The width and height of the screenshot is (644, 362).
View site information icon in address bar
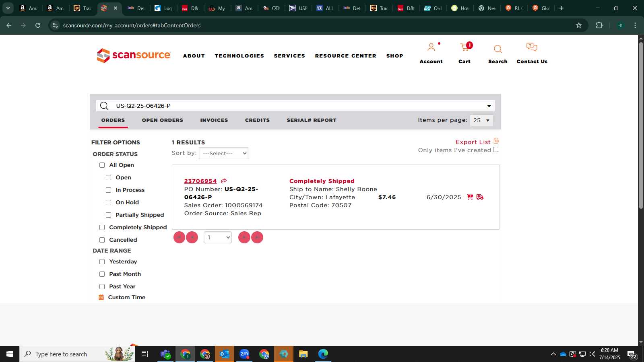[x=55, y=25]
